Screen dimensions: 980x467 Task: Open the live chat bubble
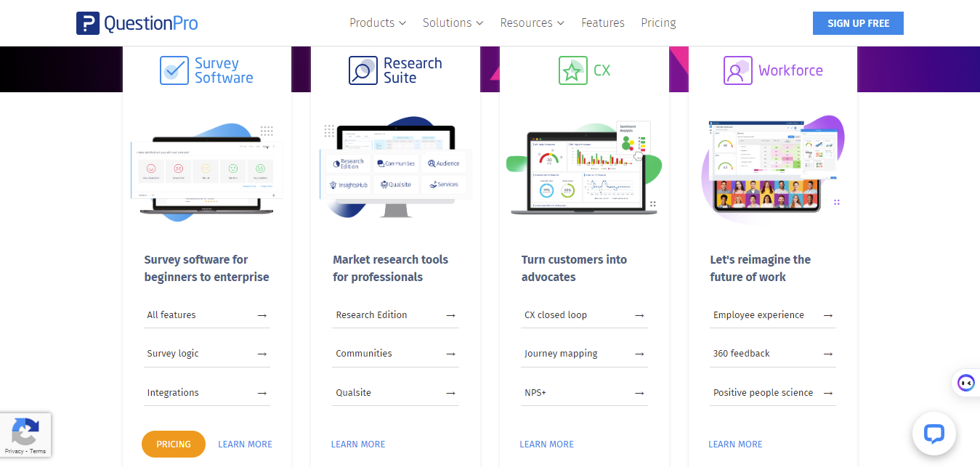[934, 434]
